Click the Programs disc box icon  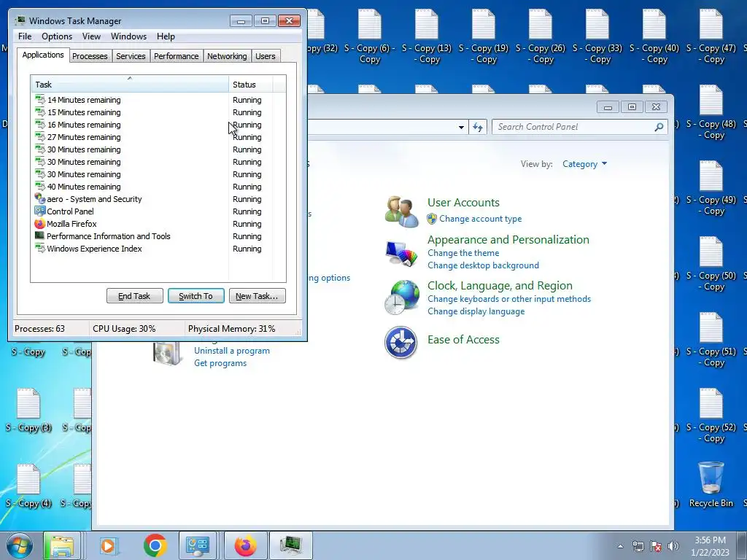[167, 354]
